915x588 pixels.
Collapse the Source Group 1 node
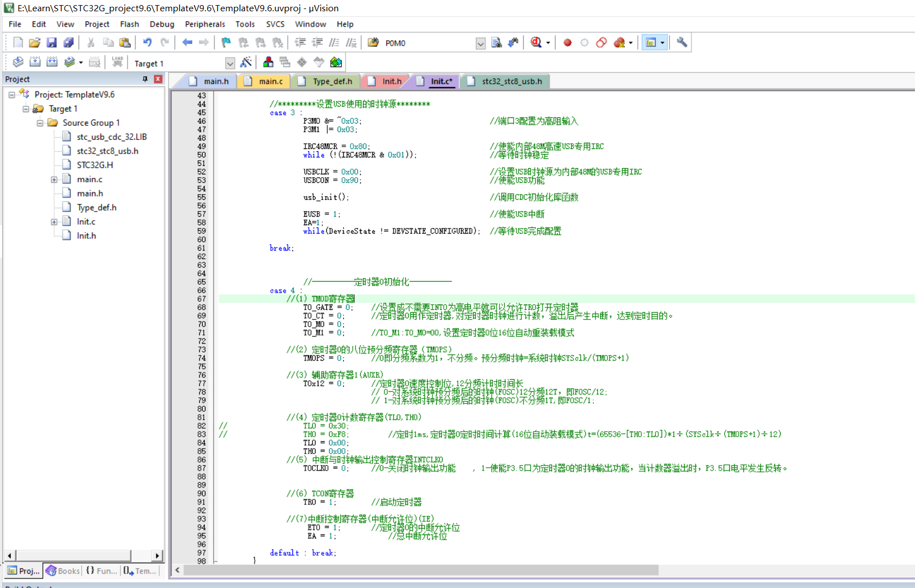[40, 123]
